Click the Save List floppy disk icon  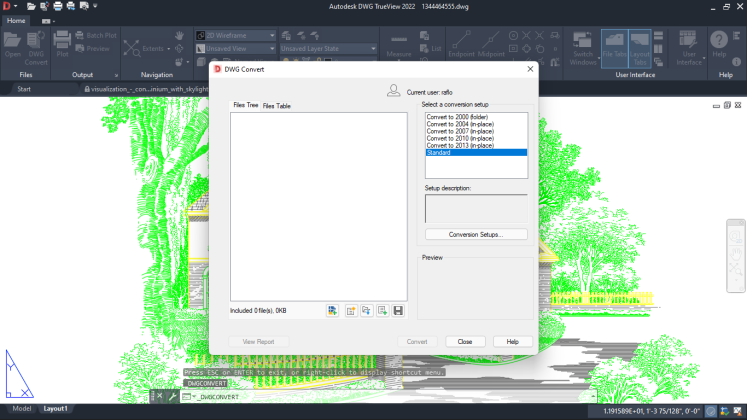[398, 311]
